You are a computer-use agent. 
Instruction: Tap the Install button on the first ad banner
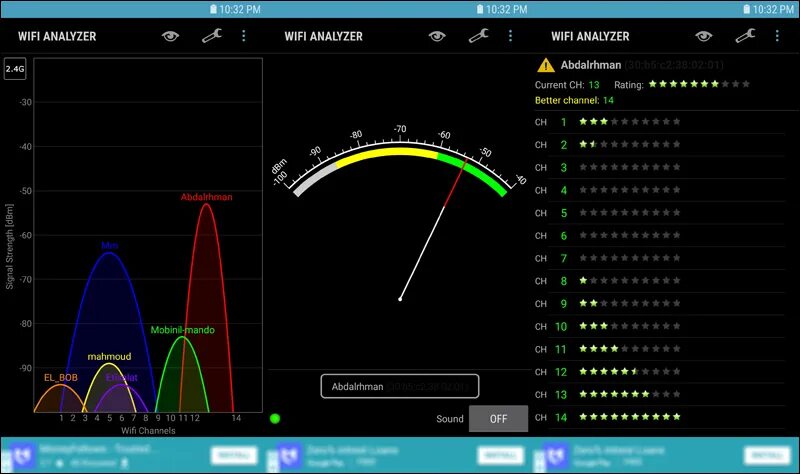[234, 455]
